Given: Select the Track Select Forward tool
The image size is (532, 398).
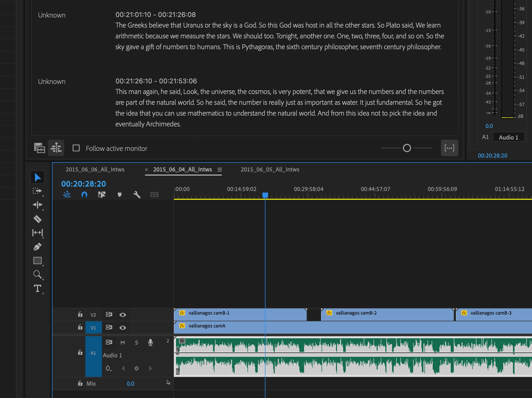Looking at the screenshot, I should pos(38,191).
